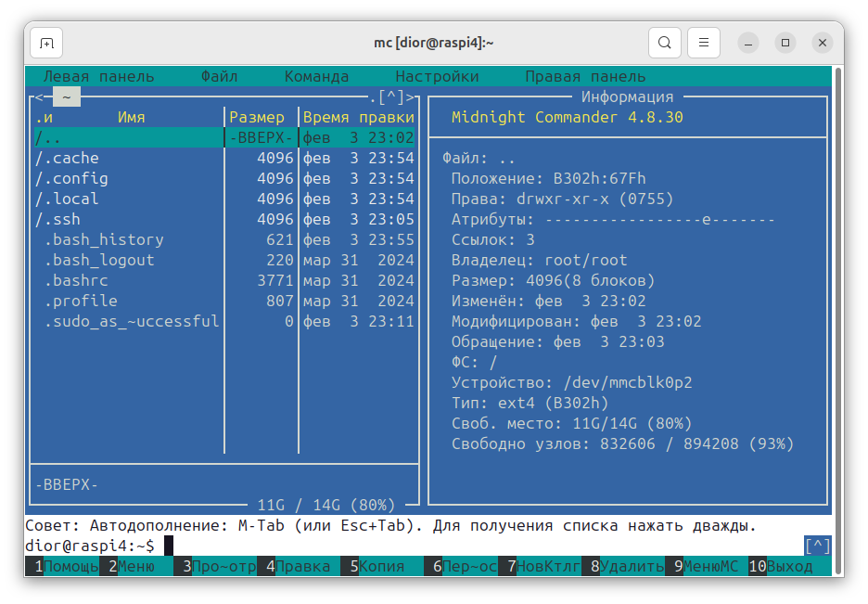Click the Устройство: /dev/mmcblk0p2 line
The image size is (868, 604).
571,382
